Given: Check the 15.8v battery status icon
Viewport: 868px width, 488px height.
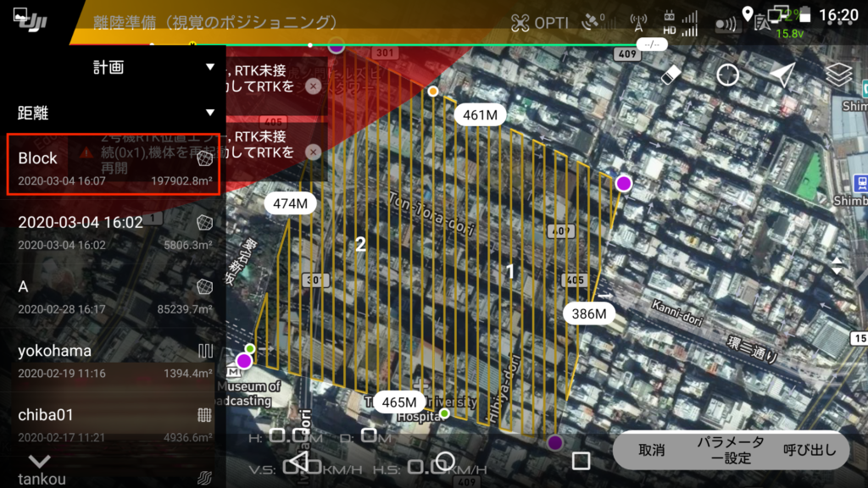Looking at the screenshot, I should click(788, 23).
